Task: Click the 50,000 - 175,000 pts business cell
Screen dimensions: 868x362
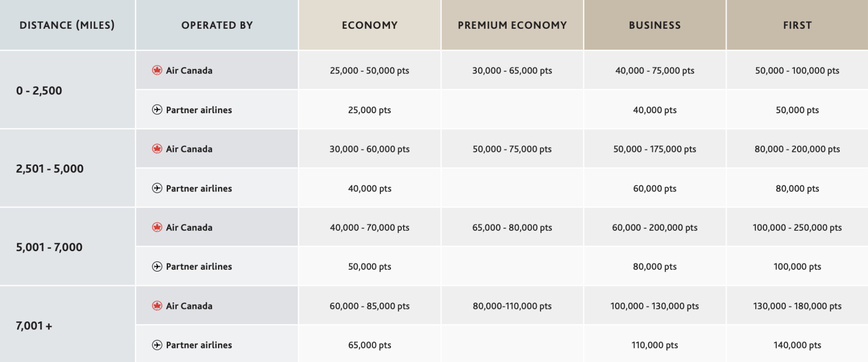Action: tap(655, 149)
